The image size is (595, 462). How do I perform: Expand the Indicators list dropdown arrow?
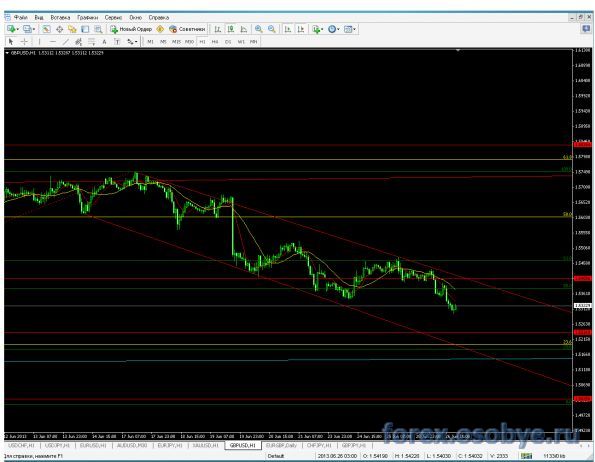click(322, 29)
